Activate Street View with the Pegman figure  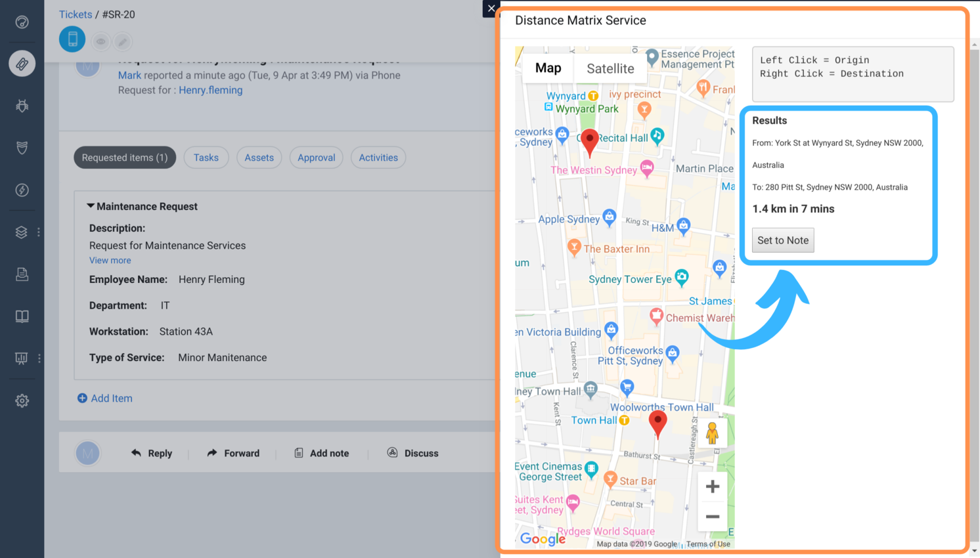(712, 433)
